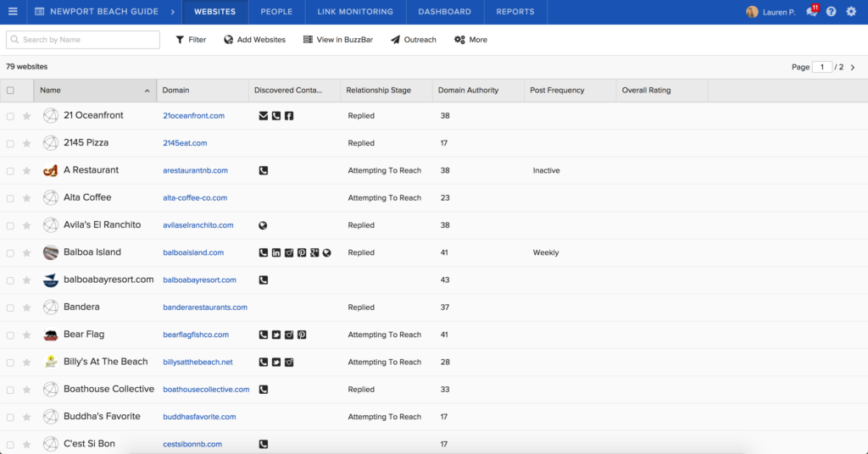Click the phone icon for Boathouse Collective
This screenshot has width=868, height=454.
[264, 390]
